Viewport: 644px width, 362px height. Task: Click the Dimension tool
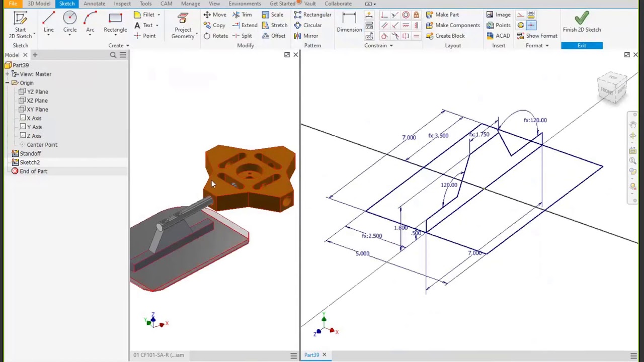click(349, 23)
